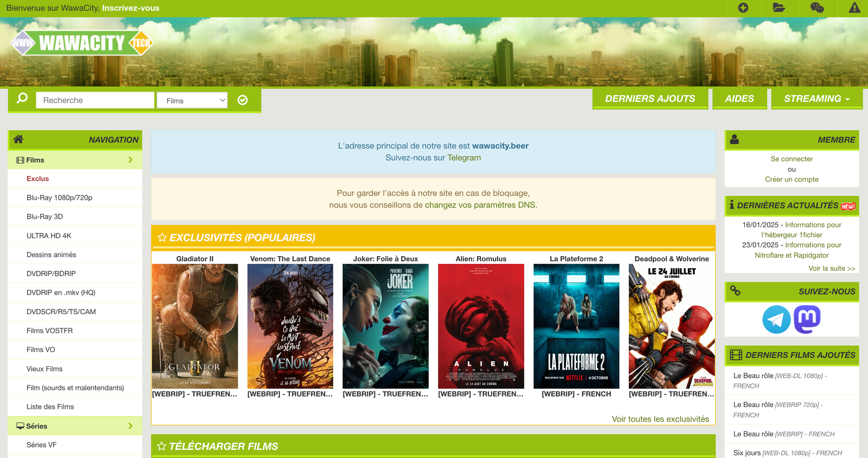868x458 pixels.
Task: Expand the Séries navigation section chevron
Action: pos(130,426)
